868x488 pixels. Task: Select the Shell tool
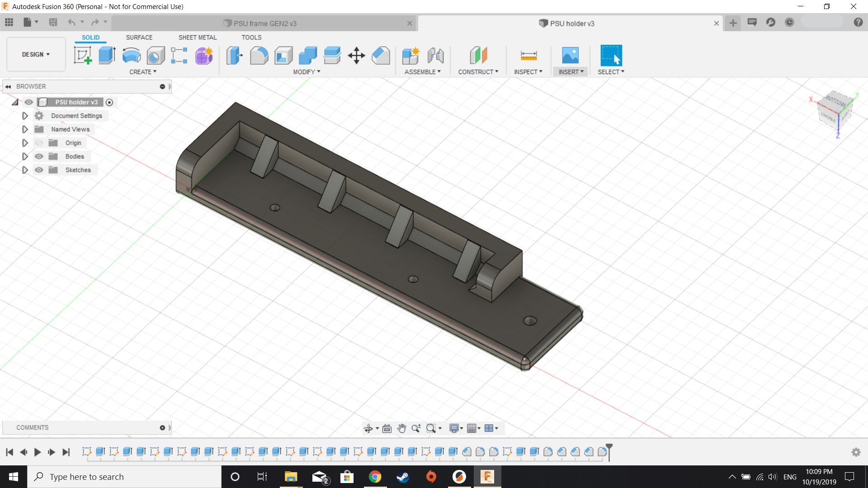point(283,56)
